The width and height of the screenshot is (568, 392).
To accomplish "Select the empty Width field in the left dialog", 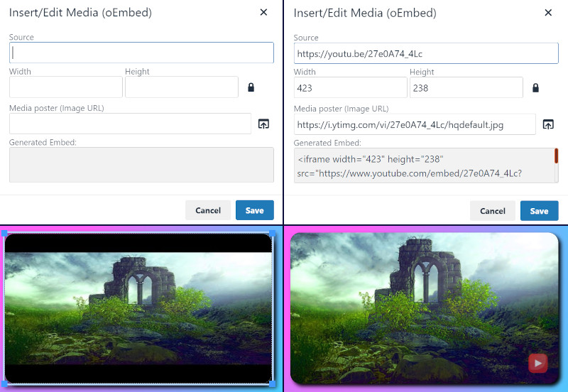I will (66, 87).
